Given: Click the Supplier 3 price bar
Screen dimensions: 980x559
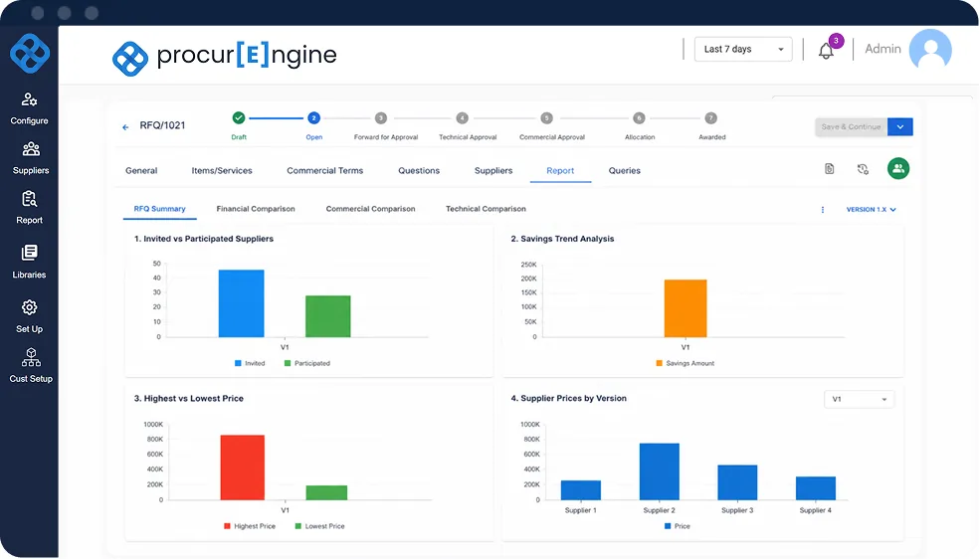Looking at the screenshot, I should tap(737, 482).
